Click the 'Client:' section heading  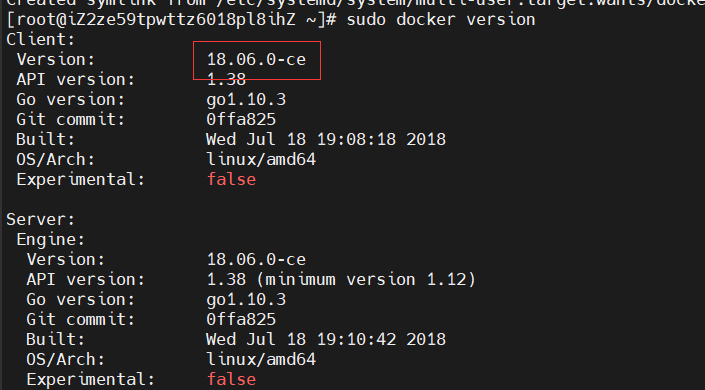pyautogui.click(x=40, y=40)
